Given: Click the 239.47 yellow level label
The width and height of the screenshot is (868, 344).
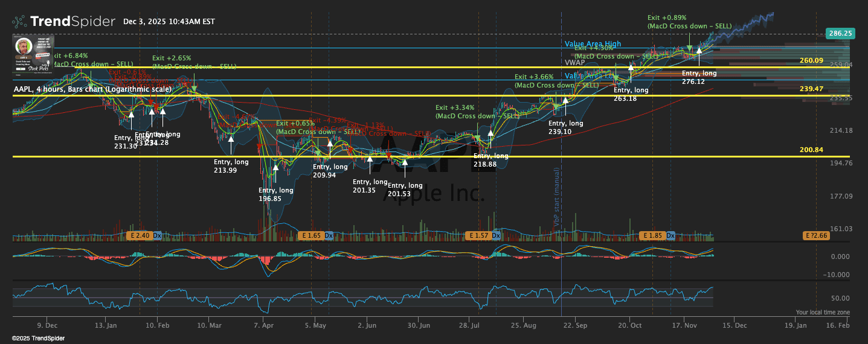Looking at the screenshot, I should [811, 89].
